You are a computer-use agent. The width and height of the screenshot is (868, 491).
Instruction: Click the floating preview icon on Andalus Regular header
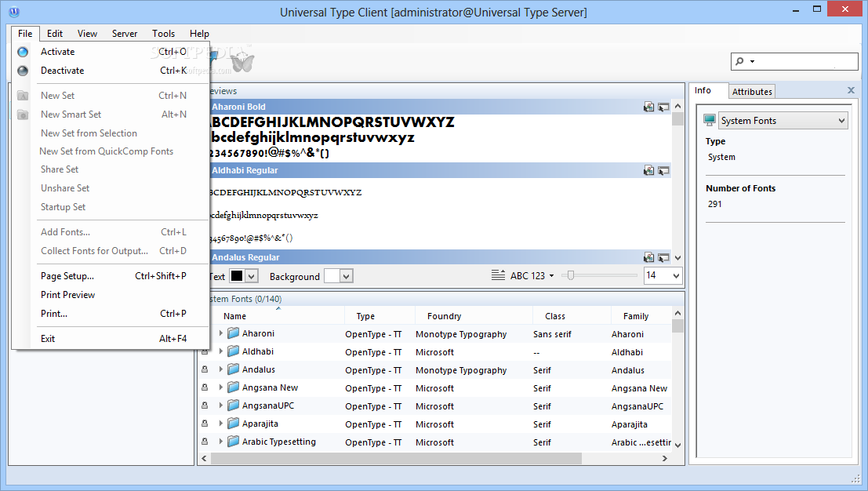coord(663,257)
